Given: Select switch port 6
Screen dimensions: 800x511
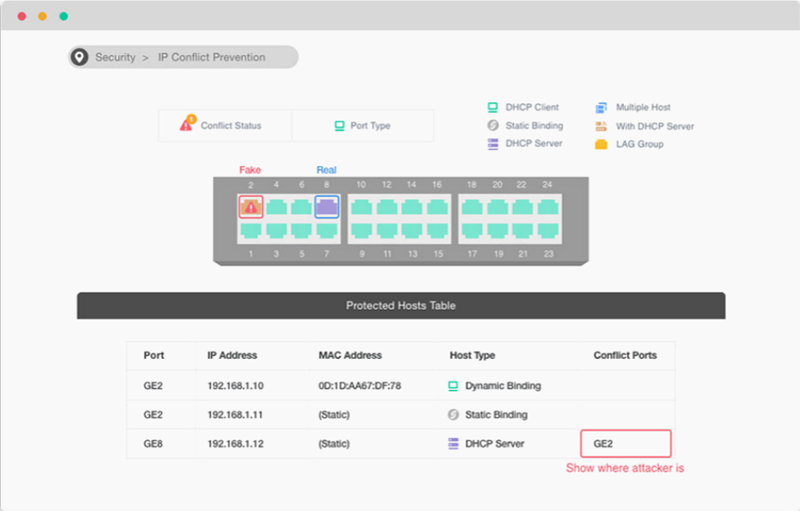Looking at the screenshot, I should point(302,207).
